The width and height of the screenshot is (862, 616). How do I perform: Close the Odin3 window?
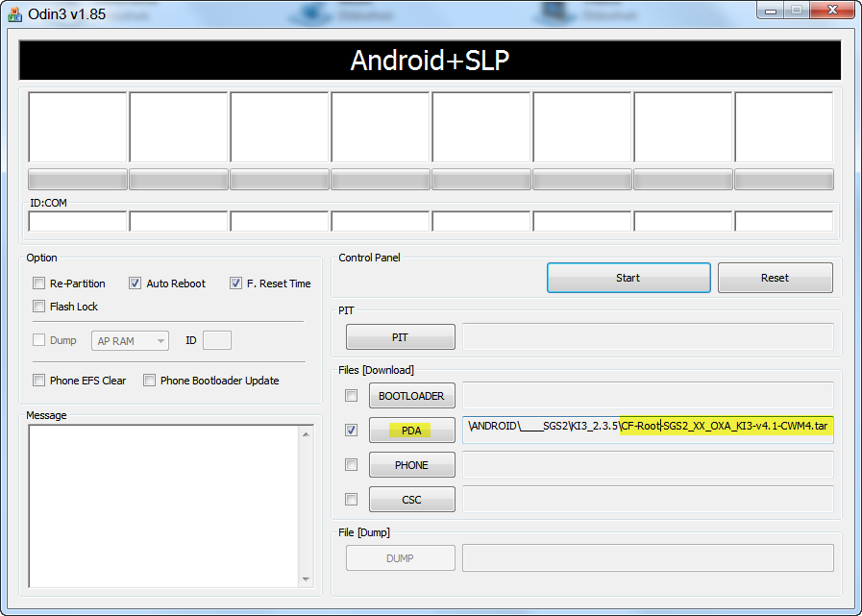(832, 11)
